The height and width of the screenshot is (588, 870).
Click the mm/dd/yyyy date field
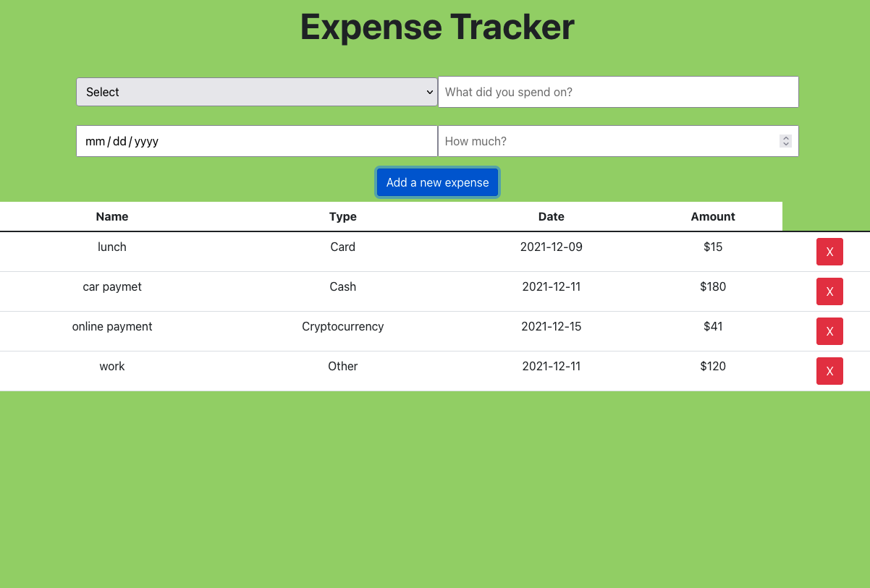click(x=256, y=141)
